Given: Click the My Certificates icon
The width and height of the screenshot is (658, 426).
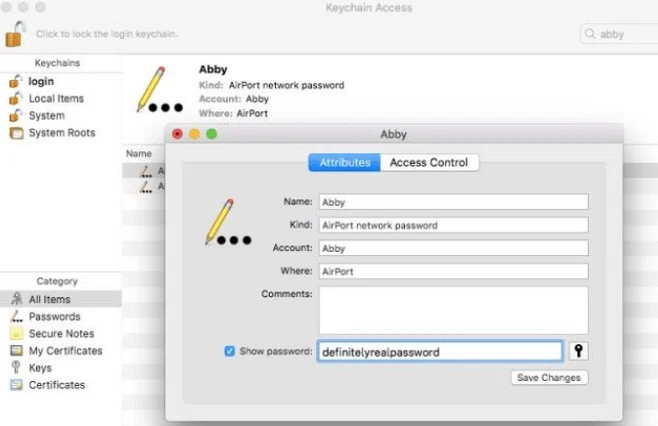Looking at the screenshot, I should coord(16,350).
